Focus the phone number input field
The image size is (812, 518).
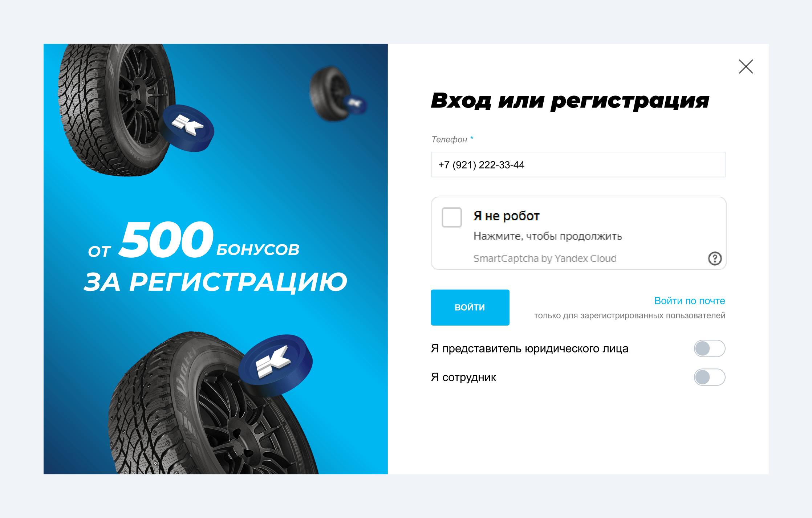pos(578,165)
